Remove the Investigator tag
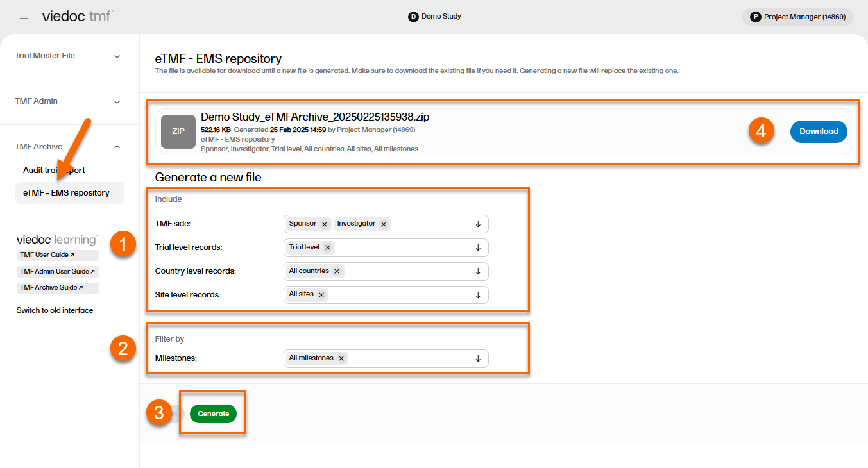 click(x=384, y=224)
